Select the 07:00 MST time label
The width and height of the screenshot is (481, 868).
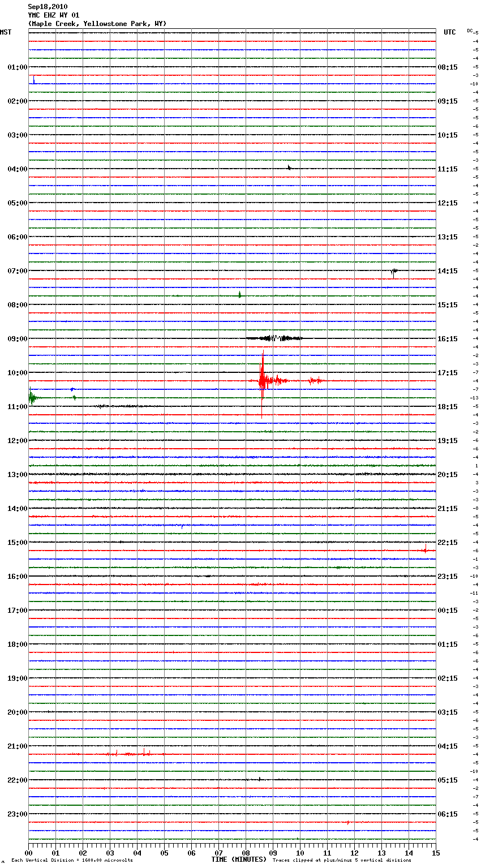coord(18,271)
